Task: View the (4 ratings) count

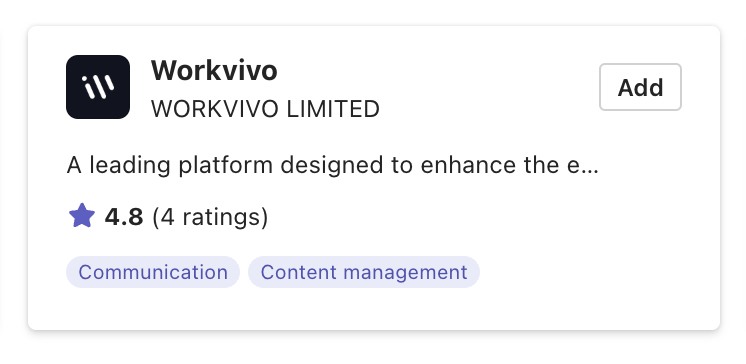Action: pyautogui.click(x=210, y=217)
